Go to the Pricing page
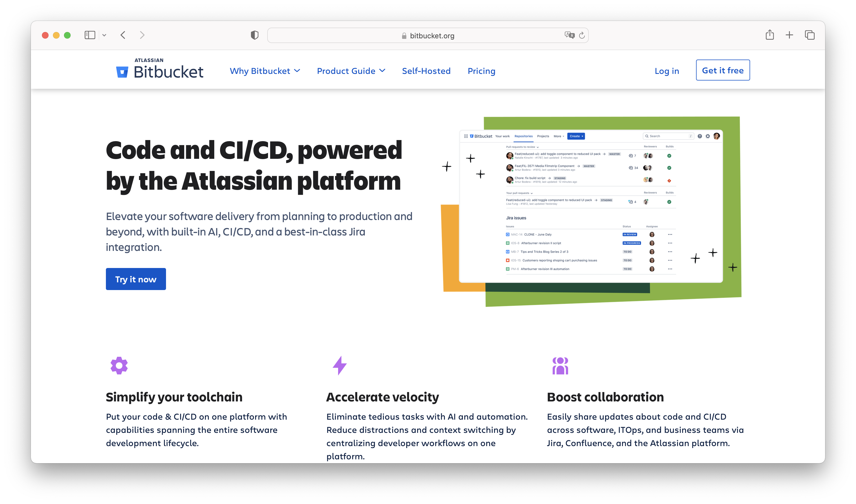Screen dimensions: 856x504 (x=481, y=71)
